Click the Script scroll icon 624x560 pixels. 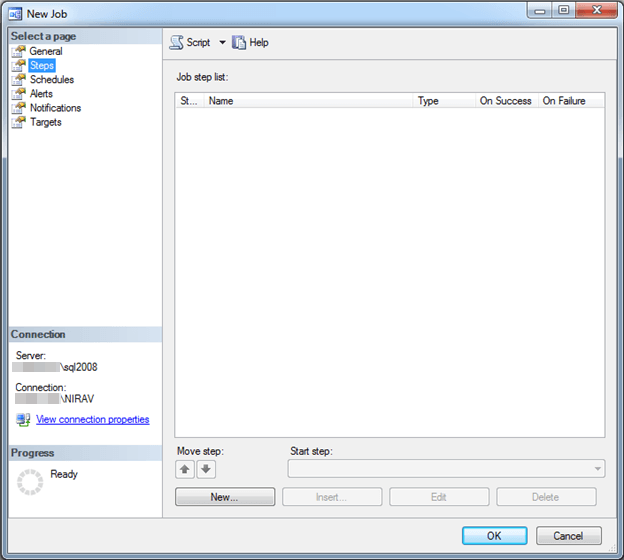click(177, 42)
